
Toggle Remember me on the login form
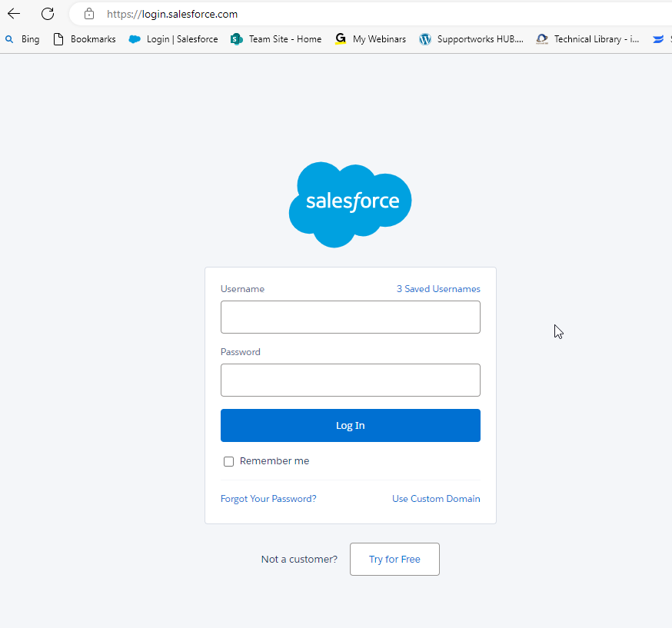tap(228, 460)
